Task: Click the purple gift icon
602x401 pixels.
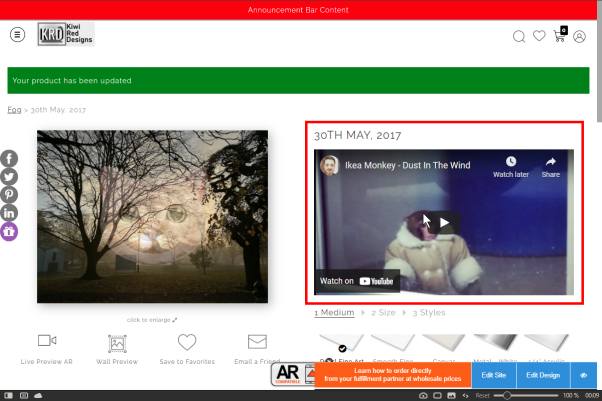Action: pos(9,231)
